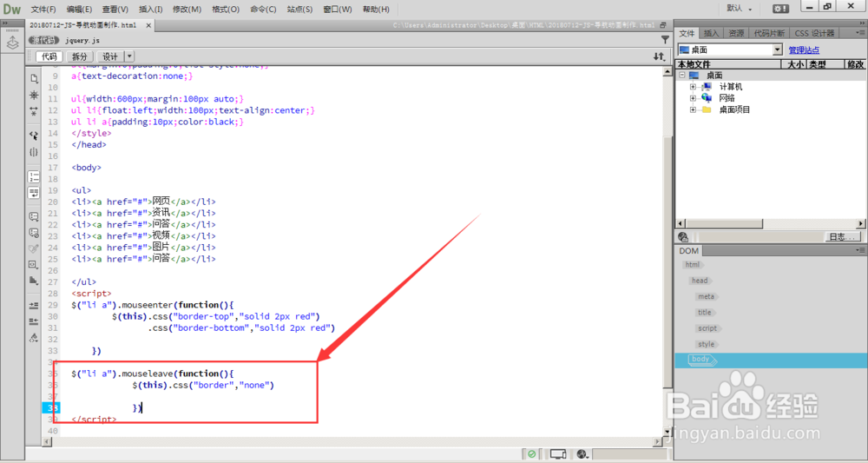
Task: Open the Files panel options menu
Action: tap(861, 33)
